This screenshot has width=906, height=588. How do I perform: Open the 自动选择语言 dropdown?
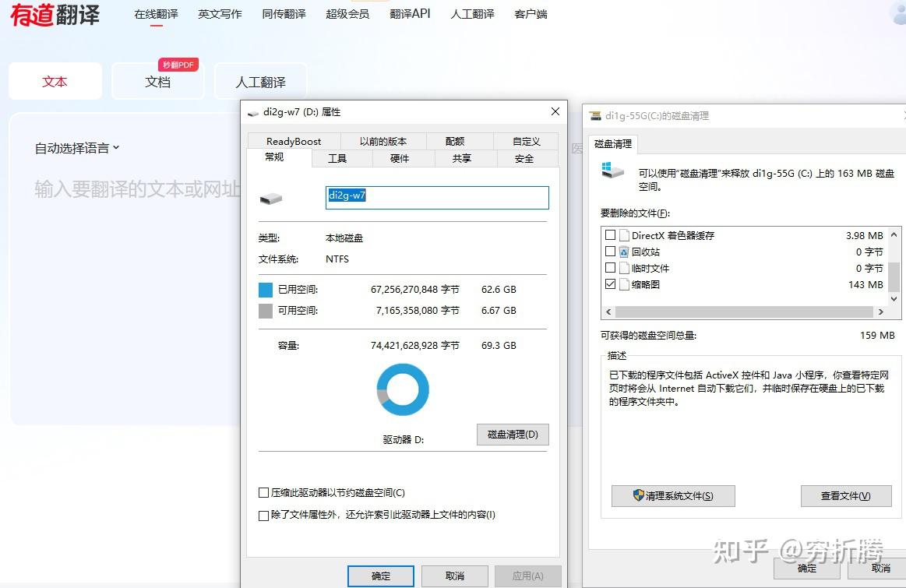tap(77, 148)
